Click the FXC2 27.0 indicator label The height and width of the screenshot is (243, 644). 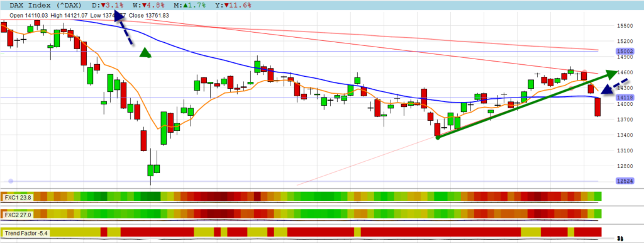point(18,215)
